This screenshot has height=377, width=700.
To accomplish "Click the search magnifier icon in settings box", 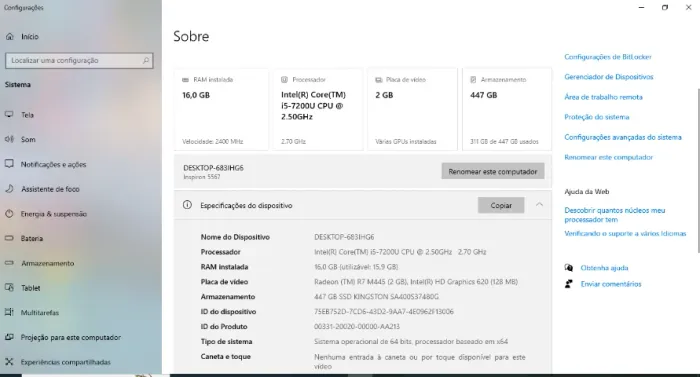I will 146,60.
